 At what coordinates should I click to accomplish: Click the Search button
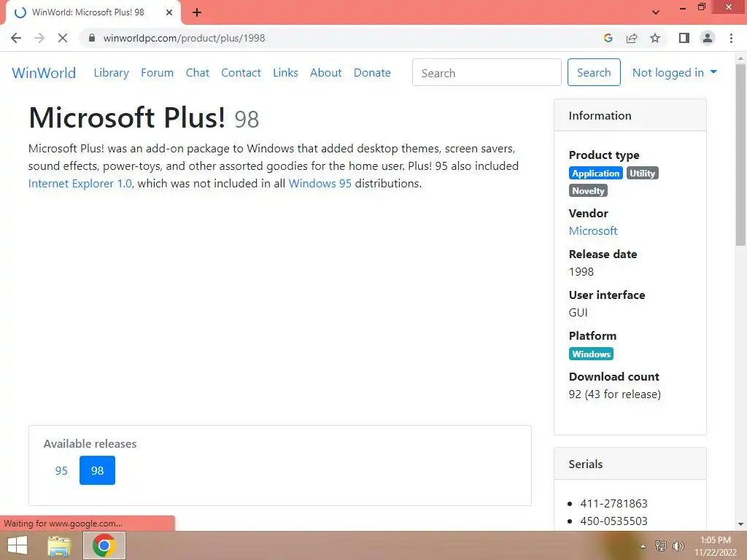(594, 72)
